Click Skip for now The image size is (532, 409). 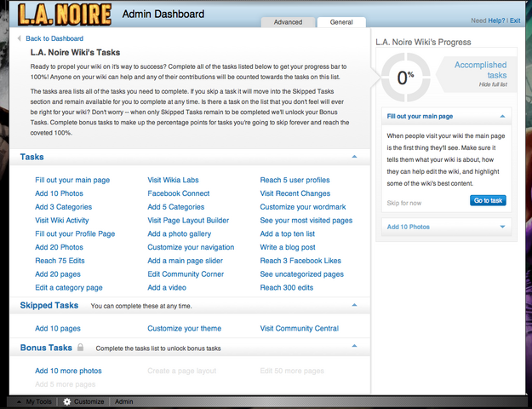(x=404, y=203)
